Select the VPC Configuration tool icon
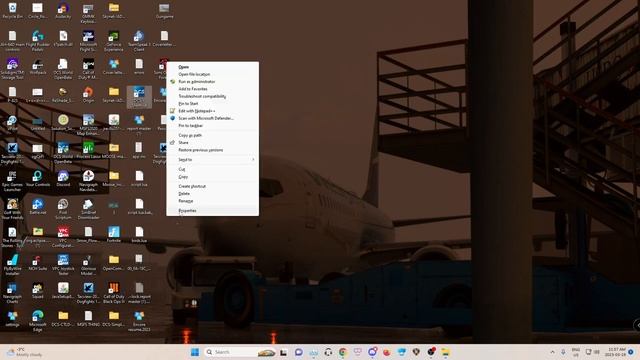The height and width of the screenshot is (360, 640). click(63, 237)
